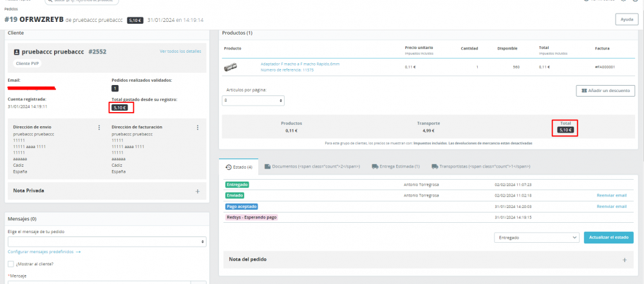Go to the Pedidos breadcrumb
Viewport: 644px width, 284px height.
click(x=11, y=8)
